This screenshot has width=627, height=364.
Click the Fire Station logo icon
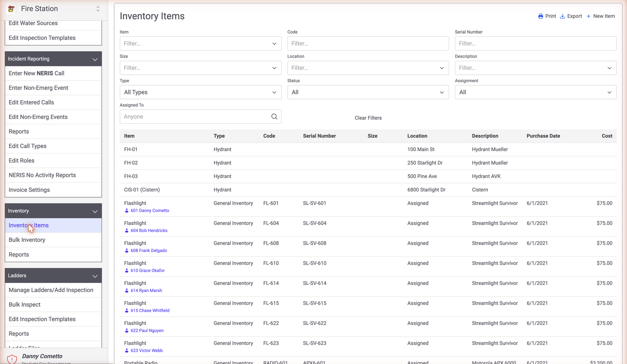pyautogui.click(x=11, y=9)
